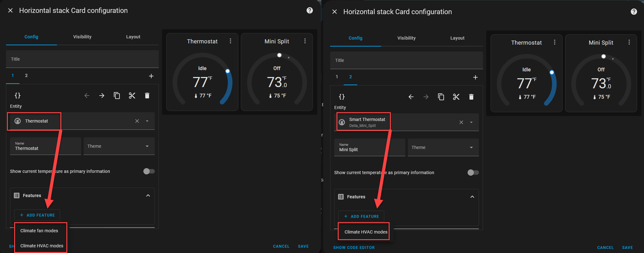Delete the card in the Thermostat entity editor
This screenshot has width=644, height=253.
(x=147, y=96)
